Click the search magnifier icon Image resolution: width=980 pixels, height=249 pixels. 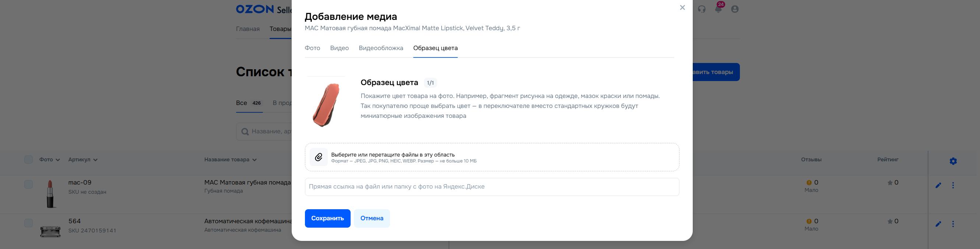pos(245,132)
